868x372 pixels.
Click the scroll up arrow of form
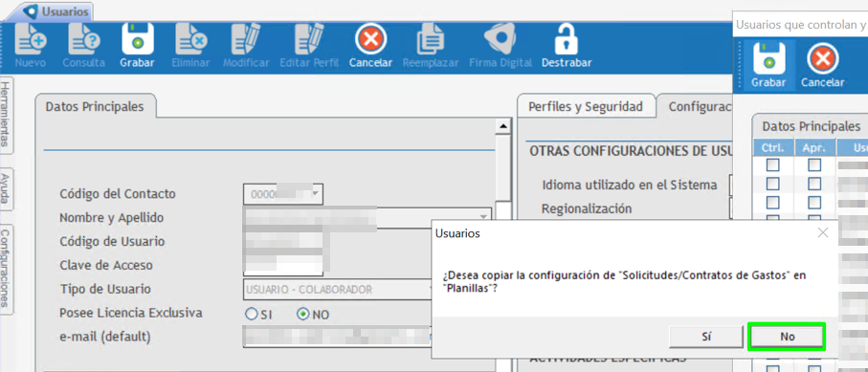click(503, 127)
